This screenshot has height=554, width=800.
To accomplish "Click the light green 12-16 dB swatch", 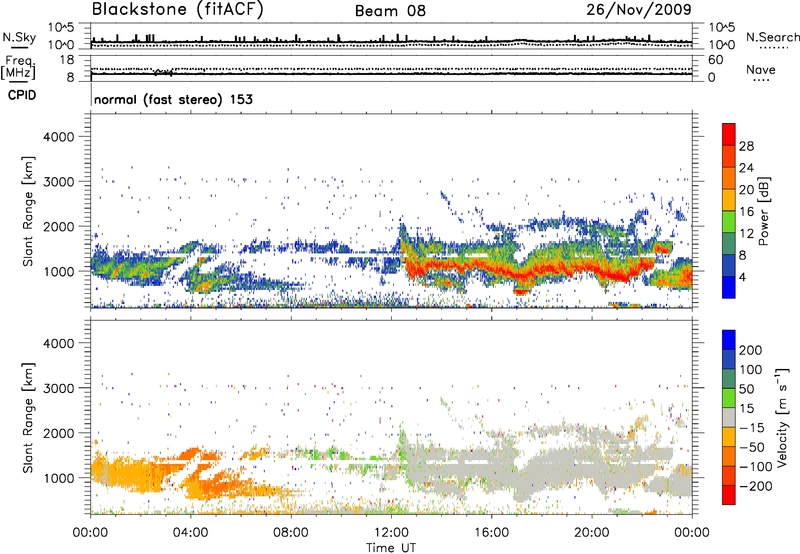I will [729, 222].
